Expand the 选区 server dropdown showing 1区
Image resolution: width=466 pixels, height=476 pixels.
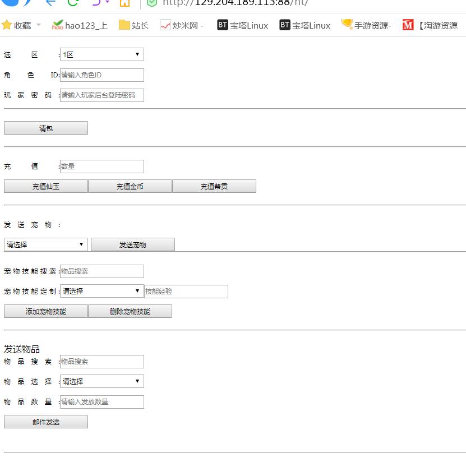click(x=101, y=54)
